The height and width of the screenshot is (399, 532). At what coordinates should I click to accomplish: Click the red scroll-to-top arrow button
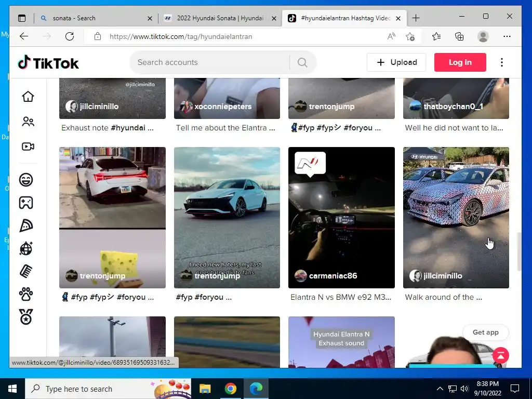tap(501, 355)
